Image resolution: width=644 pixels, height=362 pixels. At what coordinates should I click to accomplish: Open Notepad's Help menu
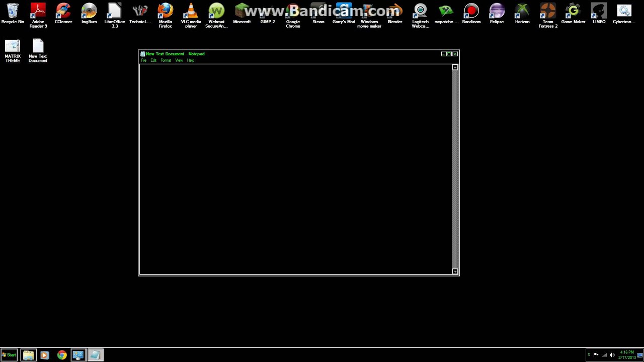coord(191,60)
